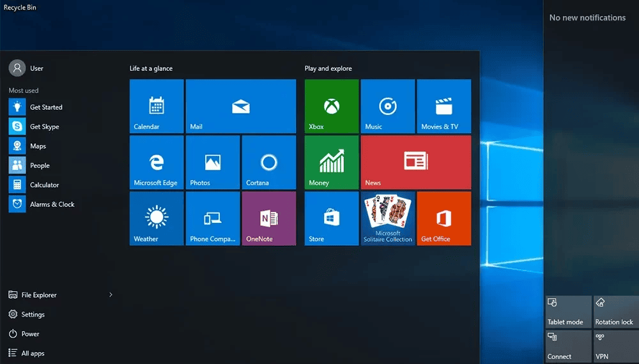
Task: Click the User account picture
Action: 17,68
